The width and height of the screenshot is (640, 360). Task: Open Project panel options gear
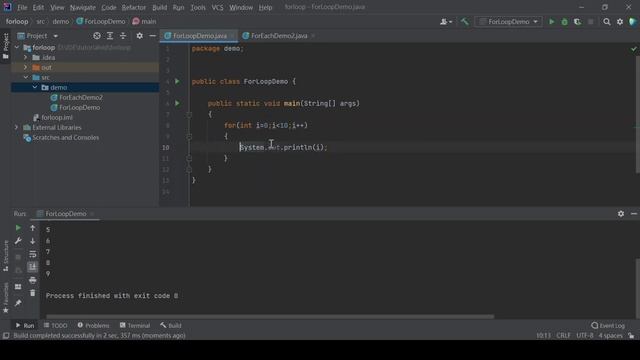[x=140, y=36]
